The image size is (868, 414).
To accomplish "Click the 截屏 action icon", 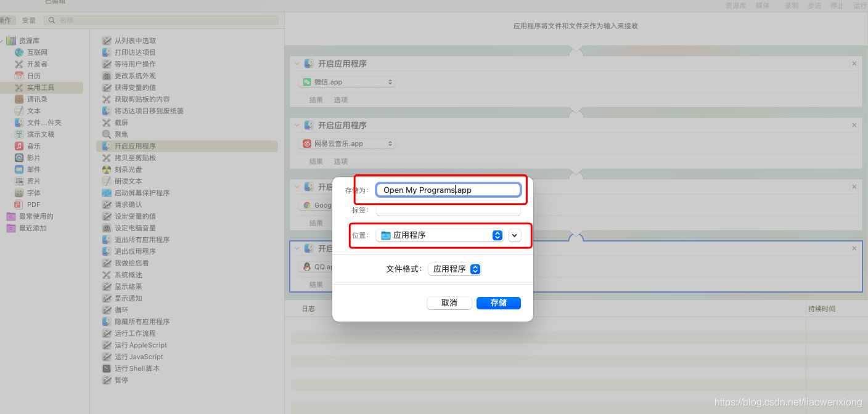I will 107,123.
